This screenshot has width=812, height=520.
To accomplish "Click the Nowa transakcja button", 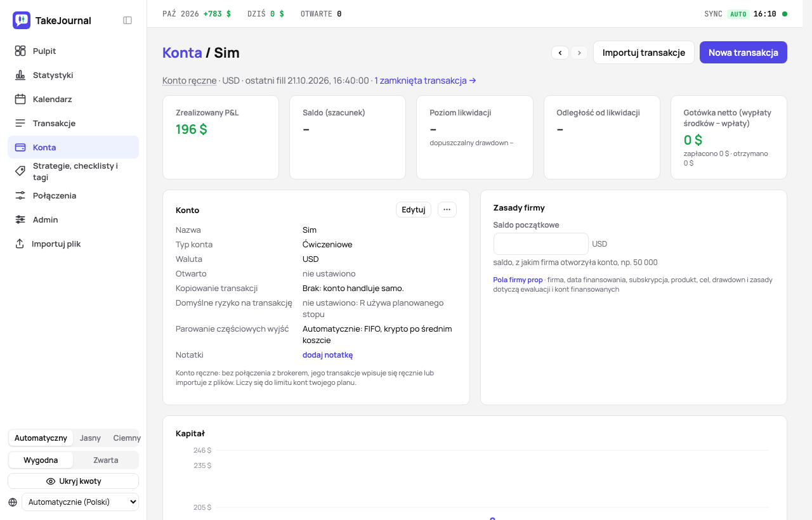I will pyautogui.click(x=743, y=53).
